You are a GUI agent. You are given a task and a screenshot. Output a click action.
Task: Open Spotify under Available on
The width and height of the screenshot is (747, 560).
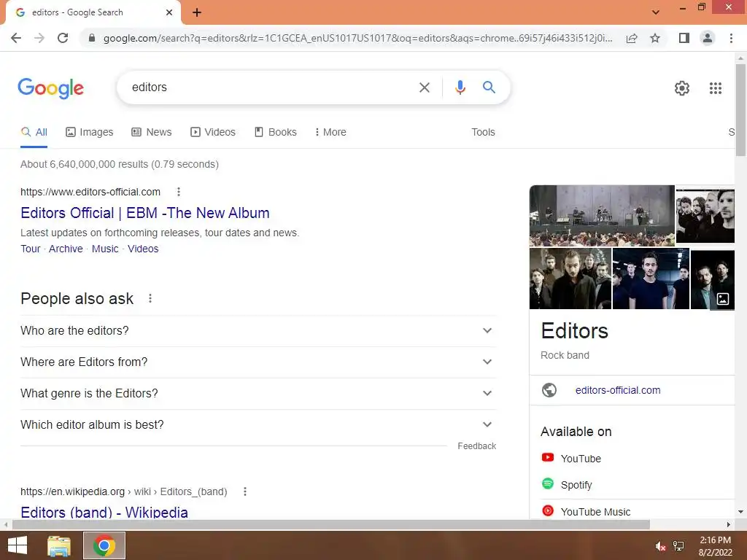coord(576,485)
